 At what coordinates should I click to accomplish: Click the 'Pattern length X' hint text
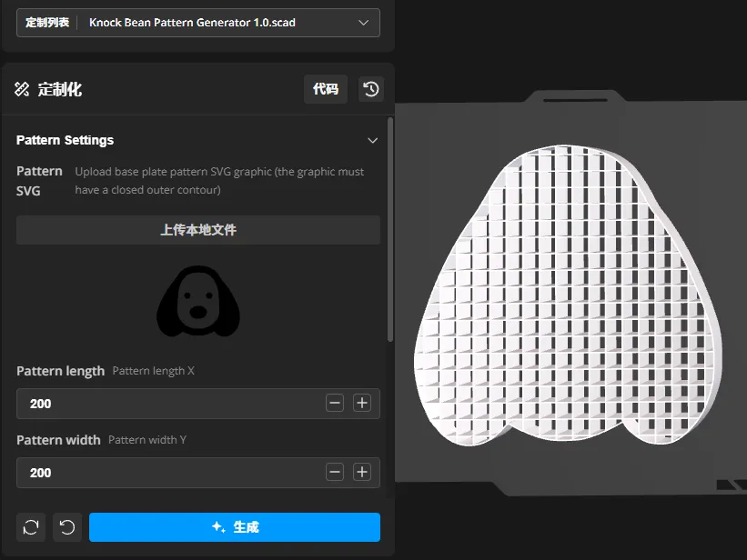tap(154, 371)
